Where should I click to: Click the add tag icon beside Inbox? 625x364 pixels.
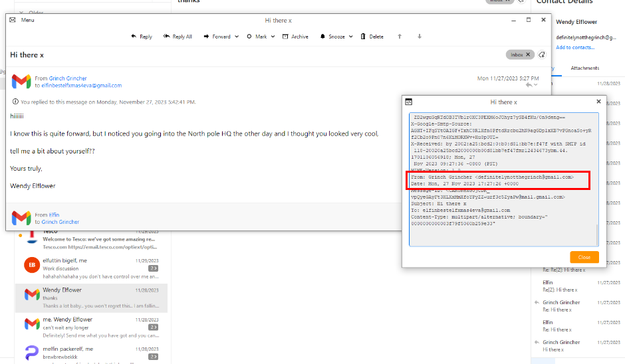pyautogui.click(x=542, y=54)
